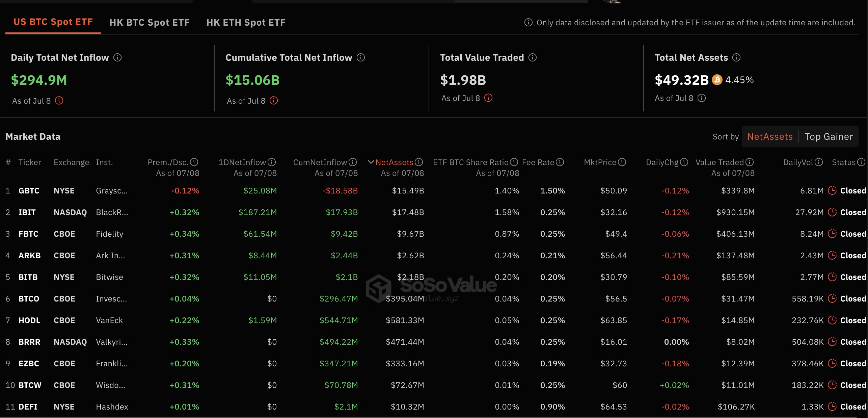Open MktPrice column info icon
This screenshot has height=418, width=868.
coord(622,162)
